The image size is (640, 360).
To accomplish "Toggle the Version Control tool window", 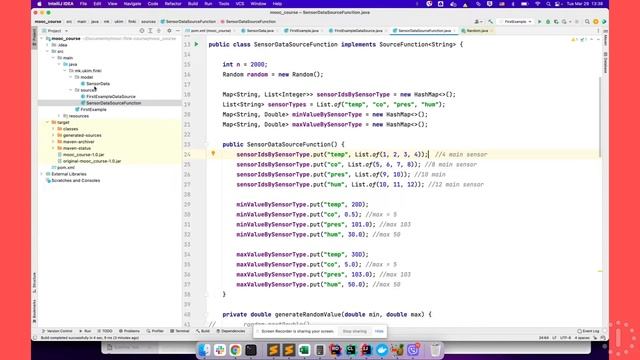I will pos(57,331).
